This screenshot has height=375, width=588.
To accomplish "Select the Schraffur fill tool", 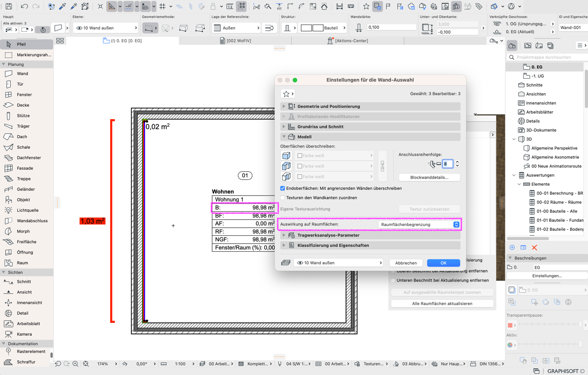I will (26, 362).
